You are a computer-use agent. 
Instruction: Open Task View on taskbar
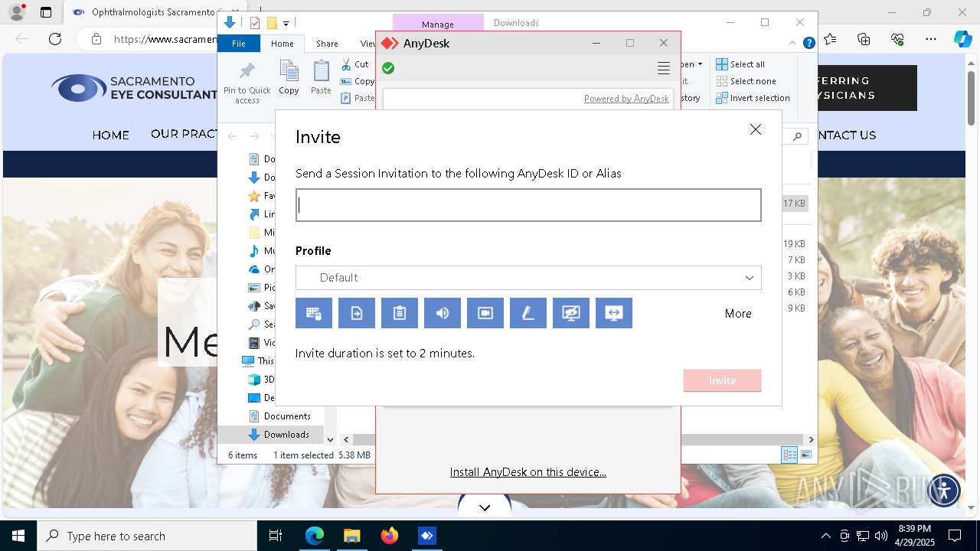tap(276, 536)
